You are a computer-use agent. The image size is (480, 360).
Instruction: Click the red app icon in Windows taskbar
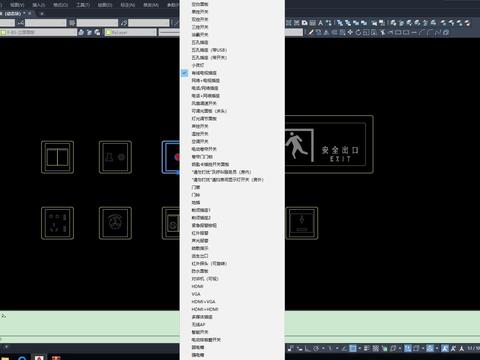(39, 357)
